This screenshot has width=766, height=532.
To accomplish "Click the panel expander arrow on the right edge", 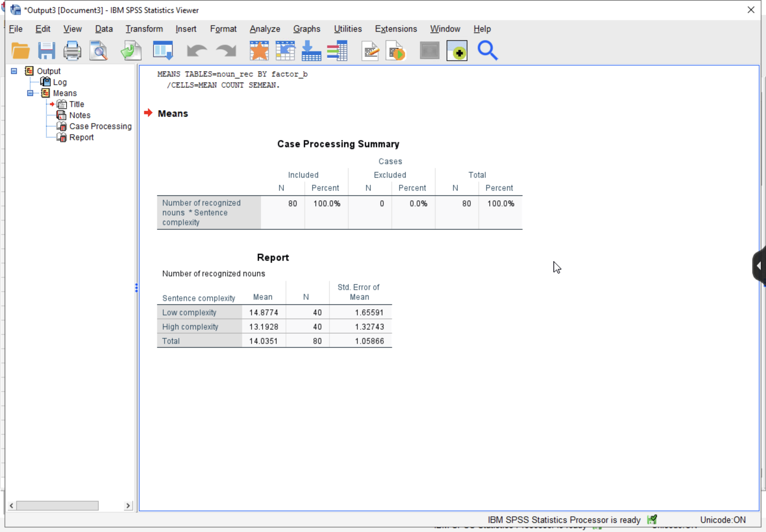I will click(759, 265).
